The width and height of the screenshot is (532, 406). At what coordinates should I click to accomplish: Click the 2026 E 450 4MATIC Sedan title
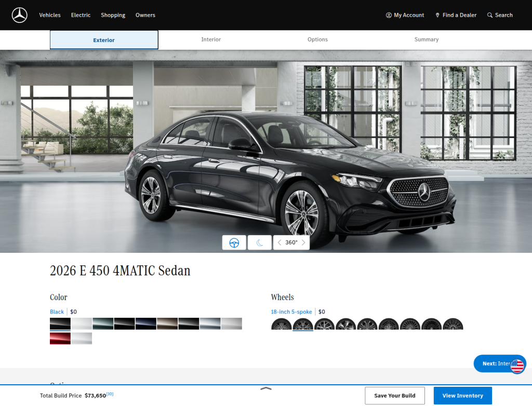pyautogui.click(x=120, y=270)
